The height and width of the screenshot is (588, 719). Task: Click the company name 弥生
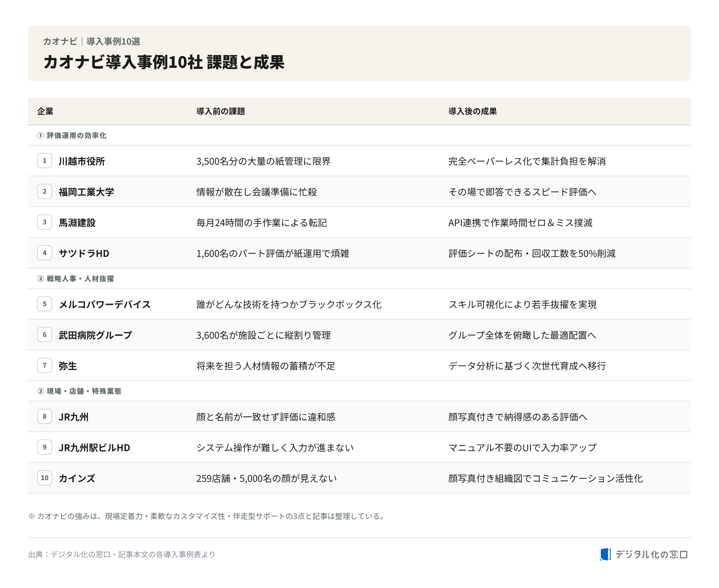point(68,366)
